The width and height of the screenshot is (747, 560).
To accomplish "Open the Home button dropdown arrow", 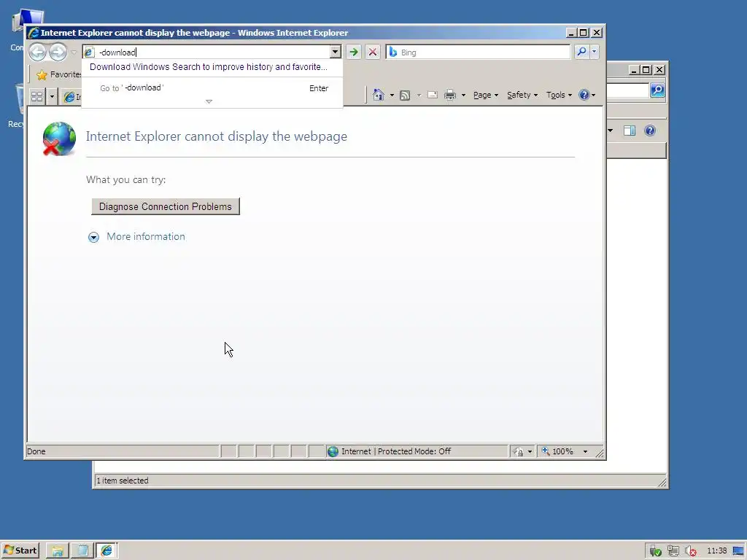I will click(392, 96).
